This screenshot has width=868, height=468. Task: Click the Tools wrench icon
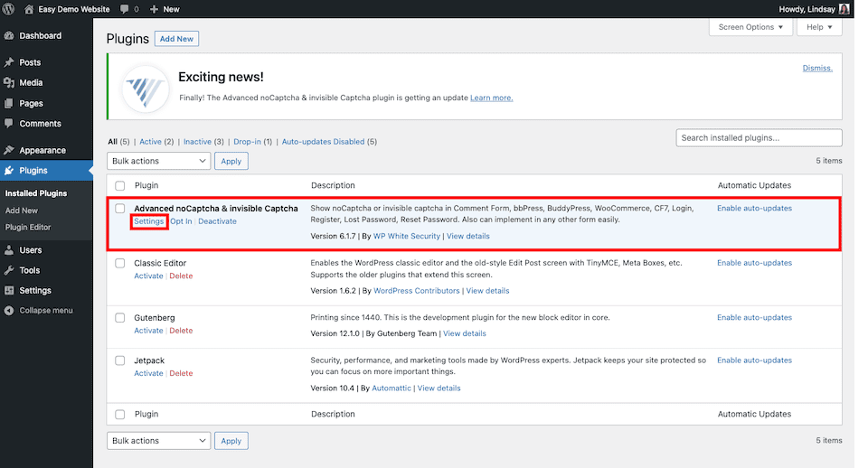[x=9, y=270]
